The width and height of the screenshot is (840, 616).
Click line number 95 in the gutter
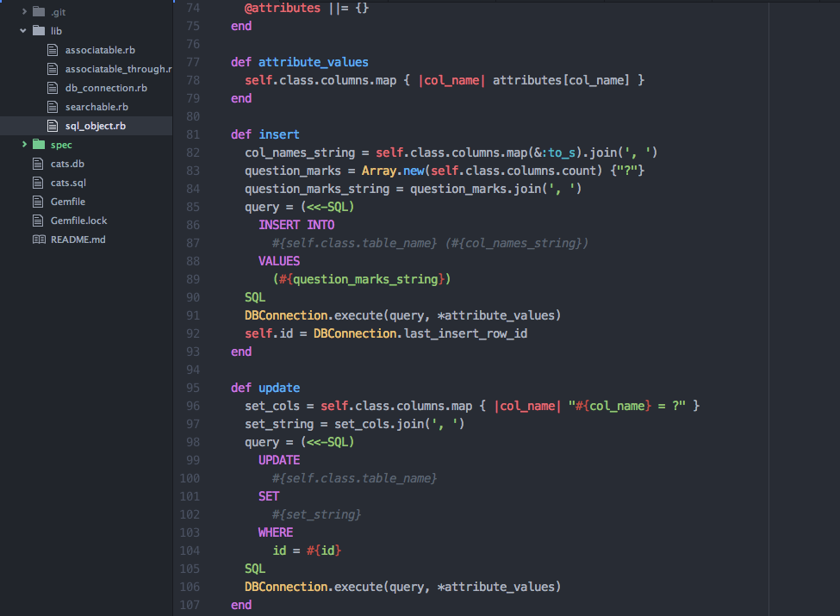(192, 388)
